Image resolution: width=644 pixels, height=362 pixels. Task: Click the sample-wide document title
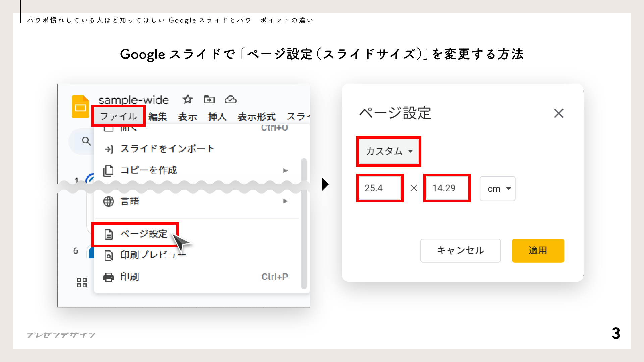(x=134, y=100)
